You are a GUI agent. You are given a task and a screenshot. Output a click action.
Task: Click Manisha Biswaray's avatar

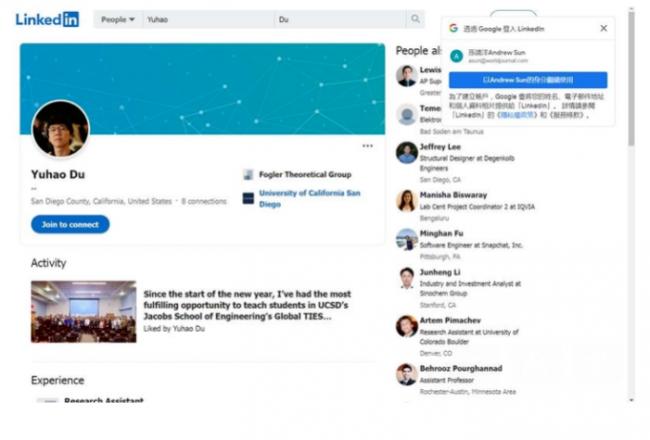click(407, 201)
